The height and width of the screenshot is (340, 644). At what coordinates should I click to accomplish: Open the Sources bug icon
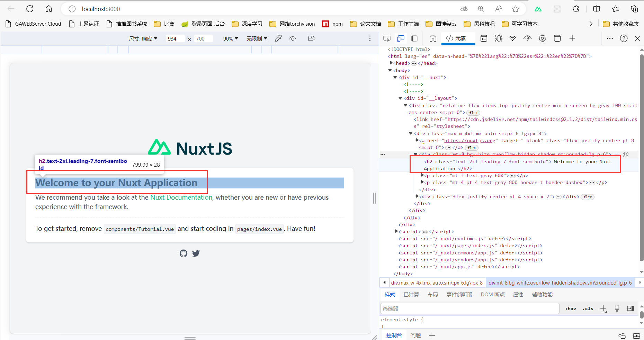click(x=499, y=38)
